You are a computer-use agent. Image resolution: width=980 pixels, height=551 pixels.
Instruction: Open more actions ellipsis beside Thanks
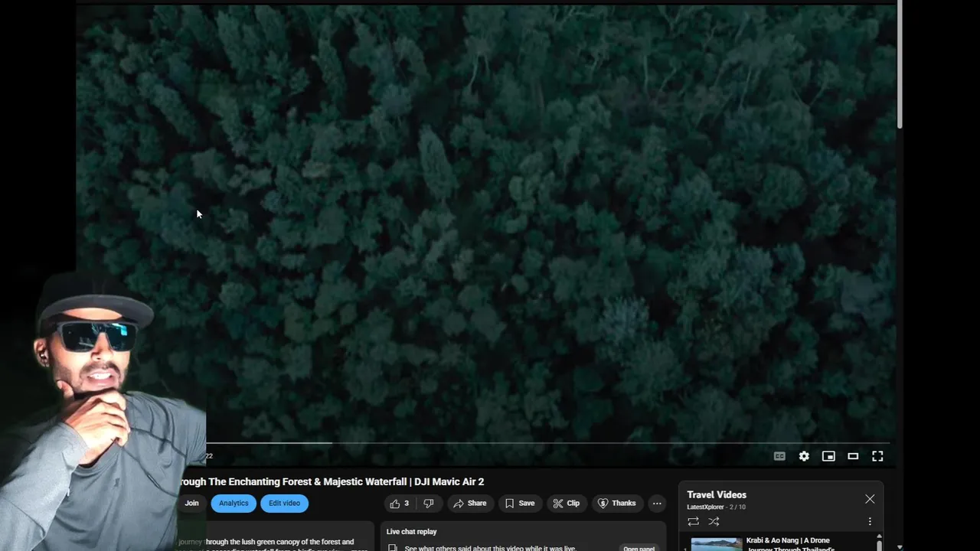[657, 504]
